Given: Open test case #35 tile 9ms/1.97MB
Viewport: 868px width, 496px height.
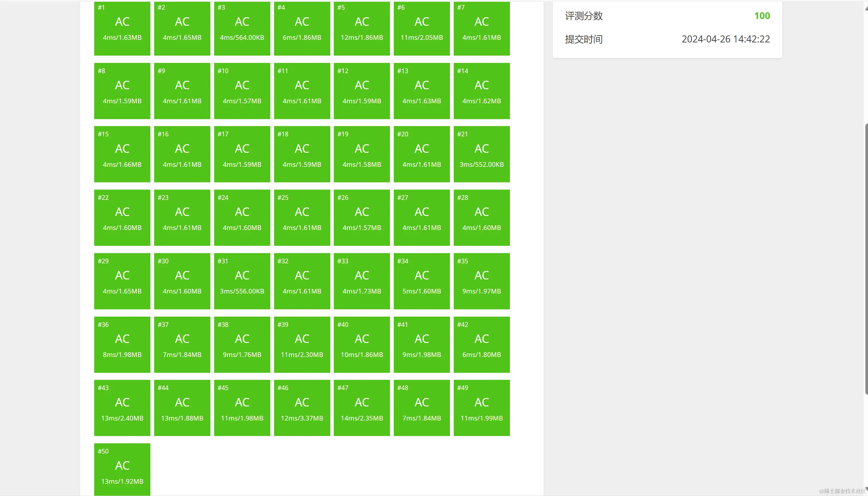Looking at the screenshot, I should 482,281.
